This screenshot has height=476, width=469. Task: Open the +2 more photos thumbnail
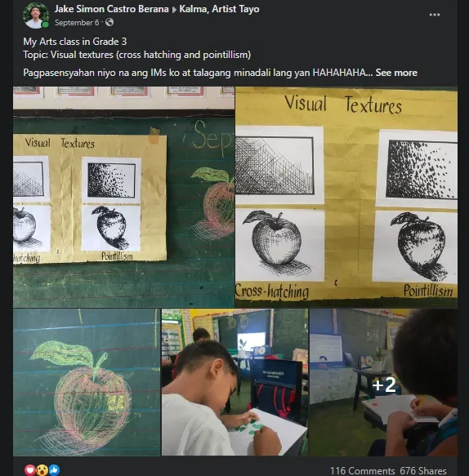tap(383, 382)
